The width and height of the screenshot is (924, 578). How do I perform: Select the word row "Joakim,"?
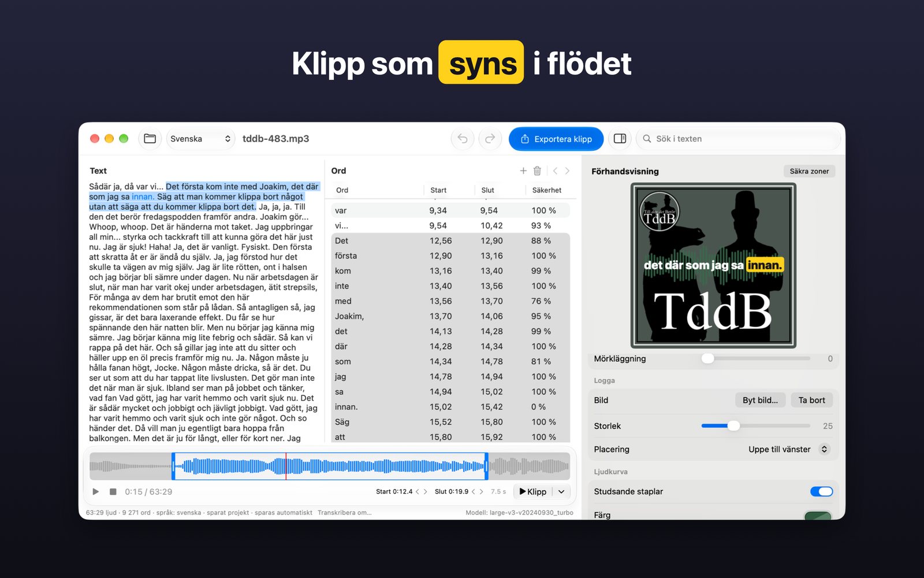coord(450,316)
